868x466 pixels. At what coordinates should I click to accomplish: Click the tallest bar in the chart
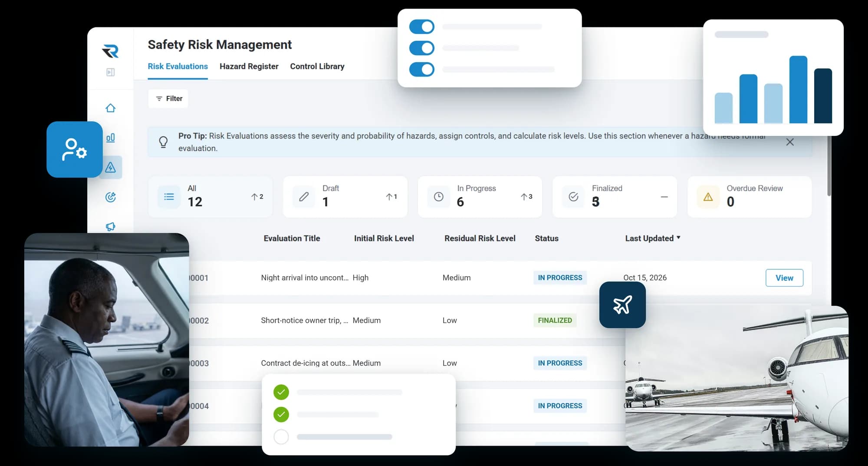(798, 89)
